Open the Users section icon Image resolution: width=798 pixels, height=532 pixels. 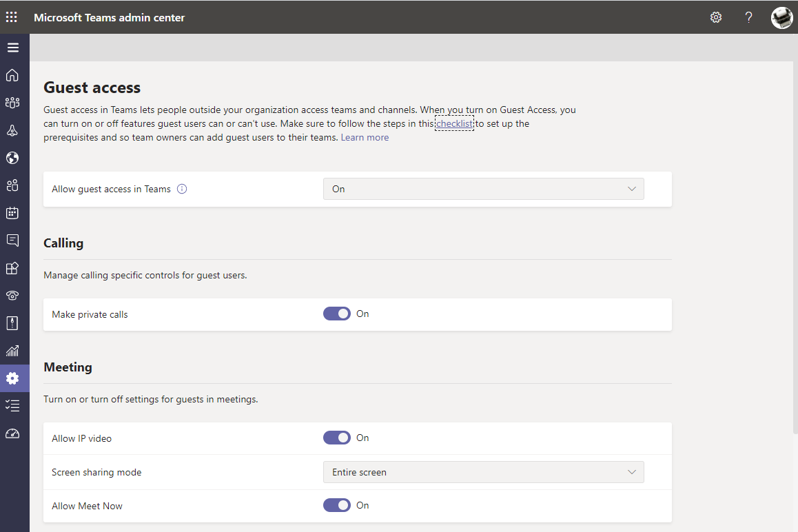click(x=12, y=185)
